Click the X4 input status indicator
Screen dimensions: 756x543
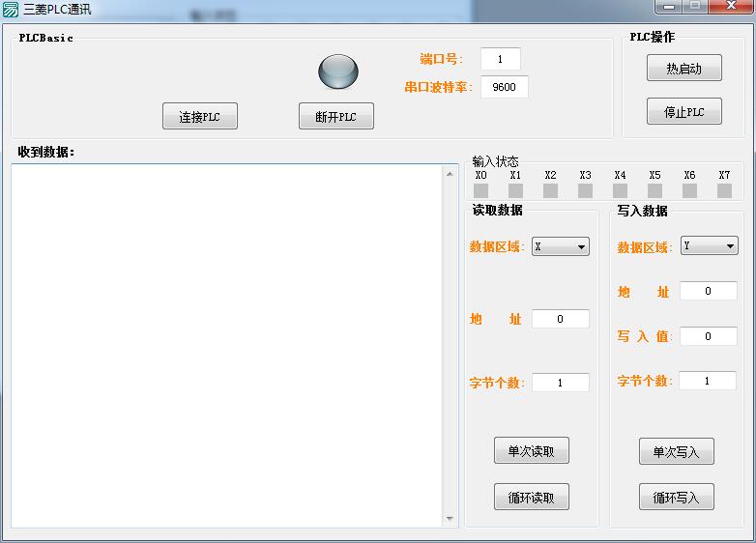pos(620,190)
